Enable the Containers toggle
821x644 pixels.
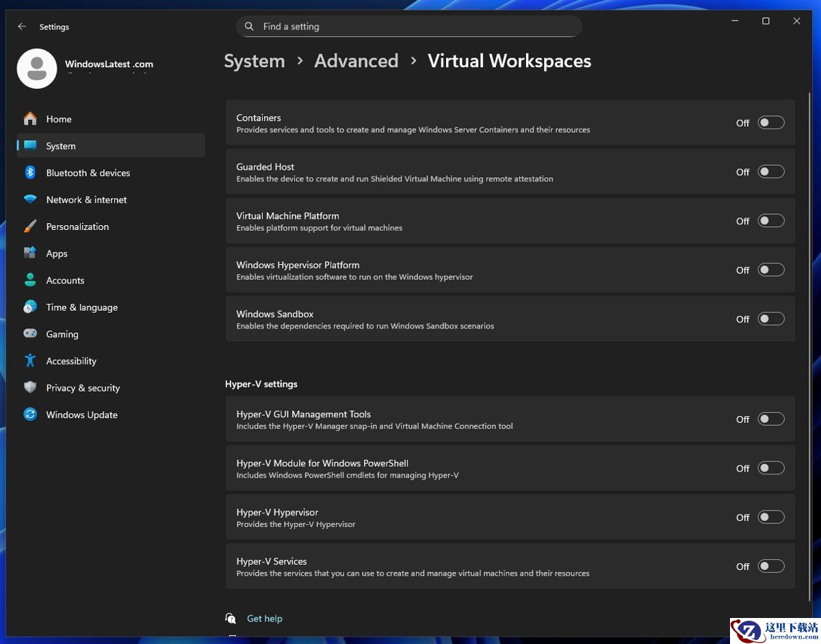770,123
